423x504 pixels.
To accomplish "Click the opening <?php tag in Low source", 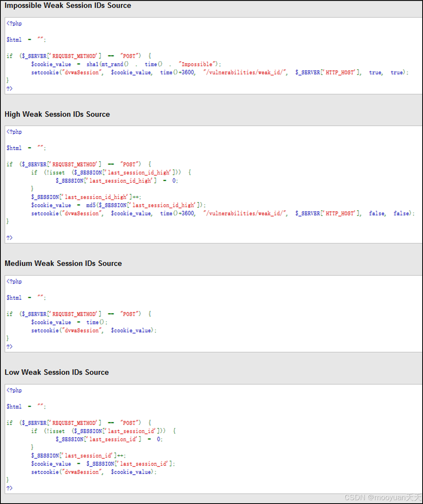I will pyautogui.click(x=14, y=390).
